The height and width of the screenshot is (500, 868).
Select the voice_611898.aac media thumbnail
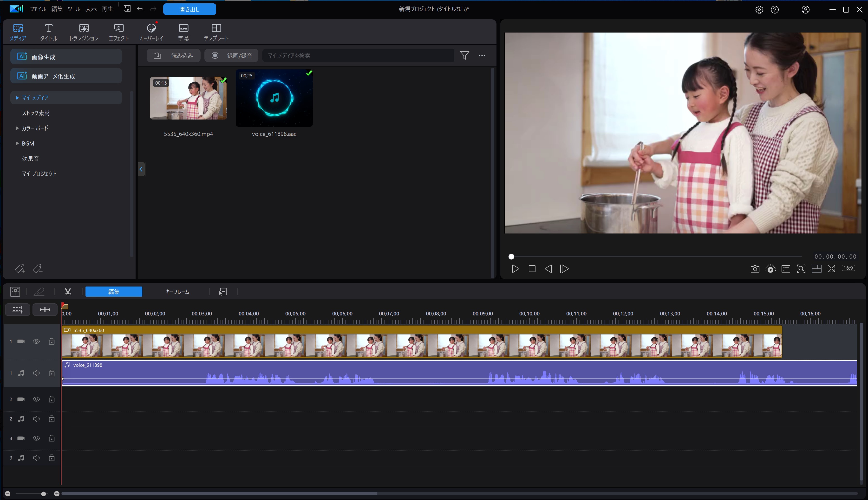coord(274,98)
